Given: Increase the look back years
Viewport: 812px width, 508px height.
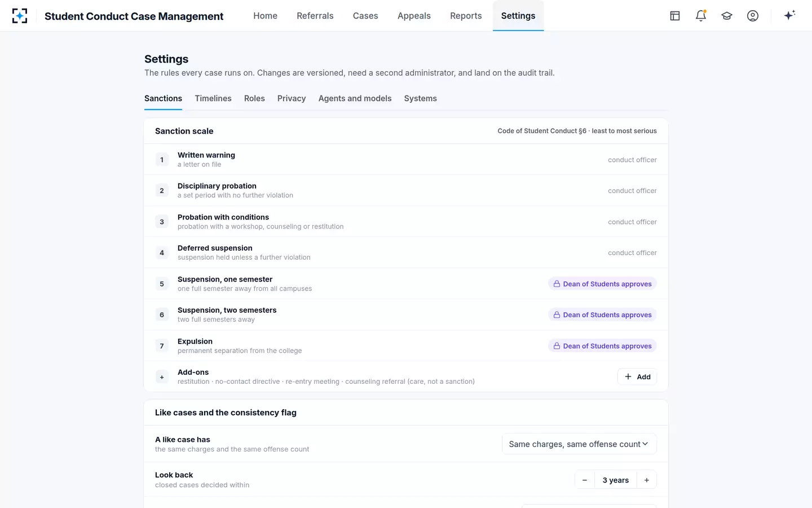Looking at the screenshot, I should point(647,480).
